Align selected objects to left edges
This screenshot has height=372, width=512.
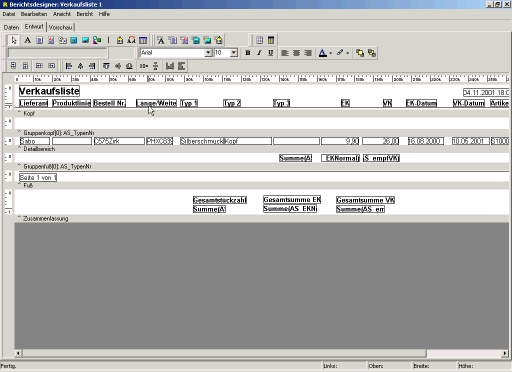pyautogui.click(x=69, y=66)
